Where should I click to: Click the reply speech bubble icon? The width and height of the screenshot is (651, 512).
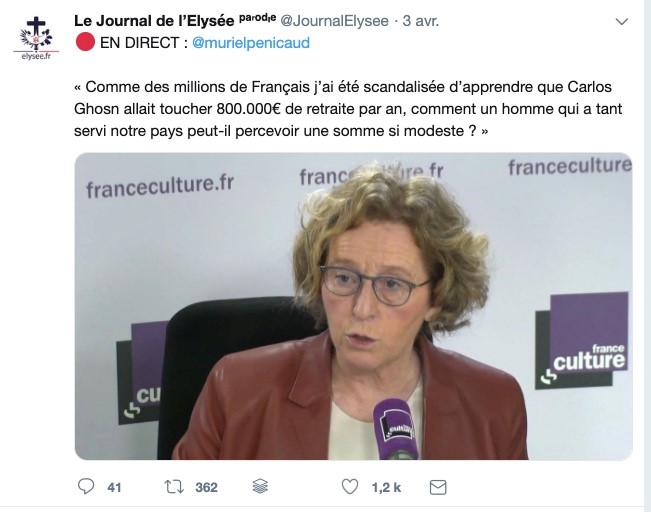coord(86,487)
